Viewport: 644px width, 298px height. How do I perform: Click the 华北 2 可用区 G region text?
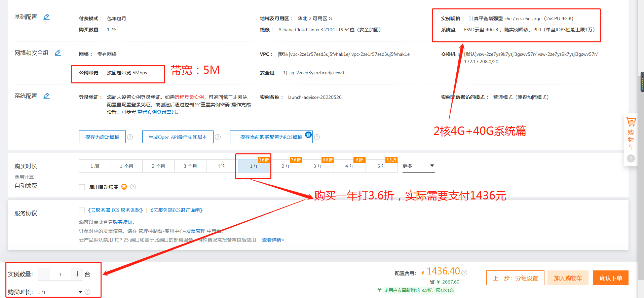(315, 18)
